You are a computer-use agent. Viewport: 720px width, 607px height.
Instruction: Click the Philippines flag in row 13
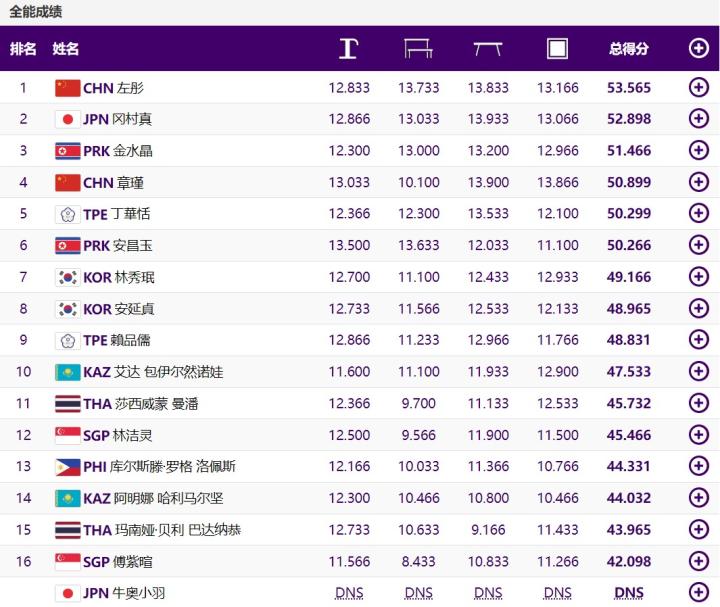pyautogui.click(x=67, y=467)
